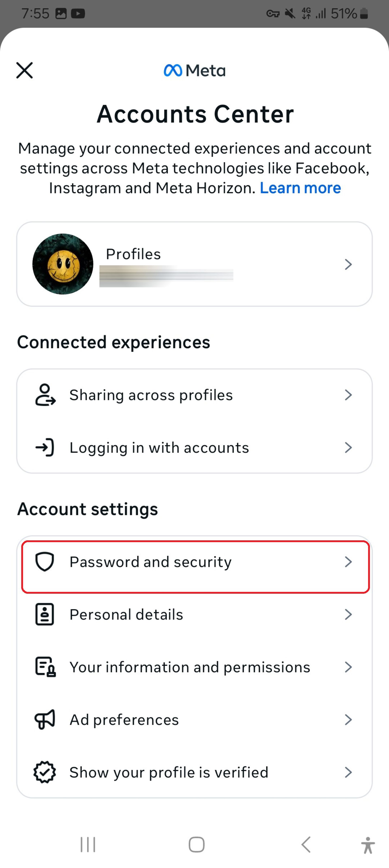Tap the verified badge icon
Viewport: 389px width, 868px height.
click(45, 772)
